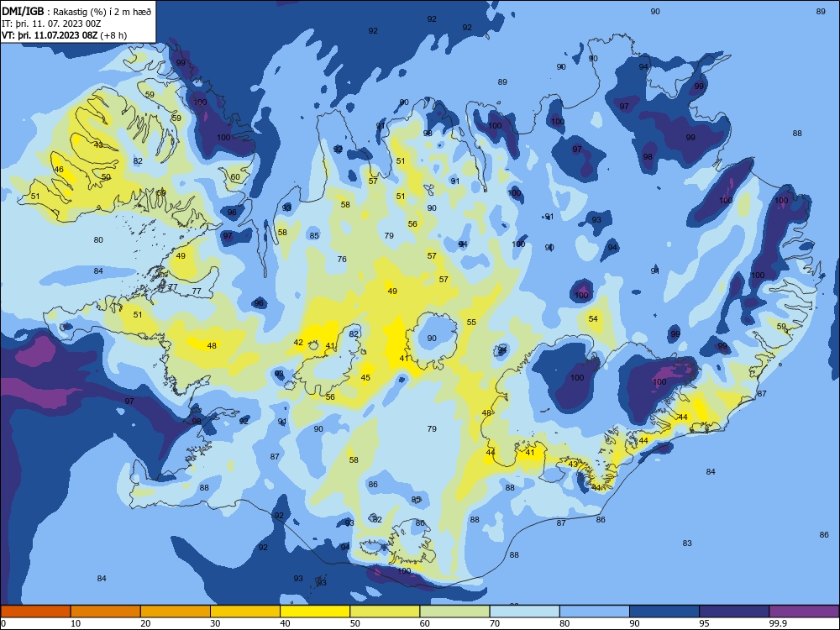Click the light orange 20–30 legend swatch
Screen dimensions: 840x630
176,612
